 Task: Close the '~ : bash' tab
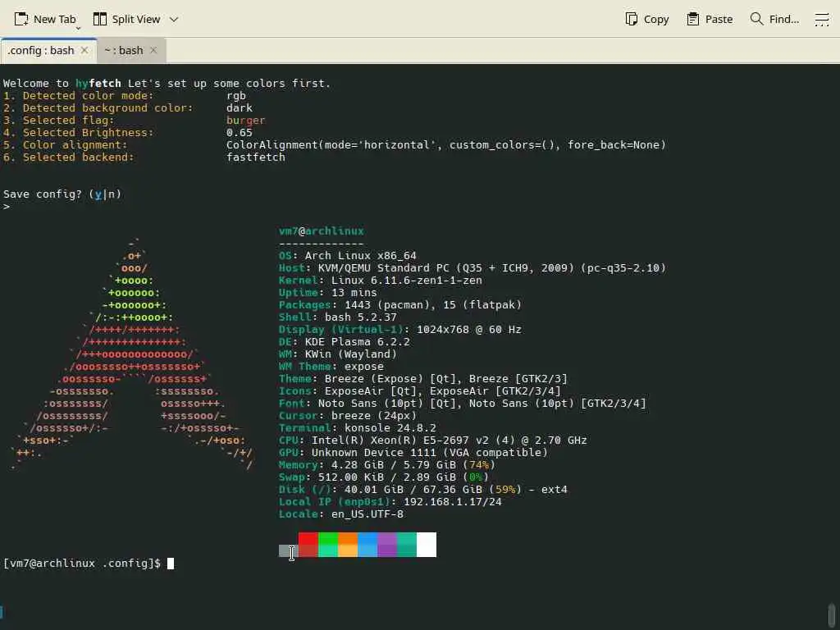click(x=153, y=50)
